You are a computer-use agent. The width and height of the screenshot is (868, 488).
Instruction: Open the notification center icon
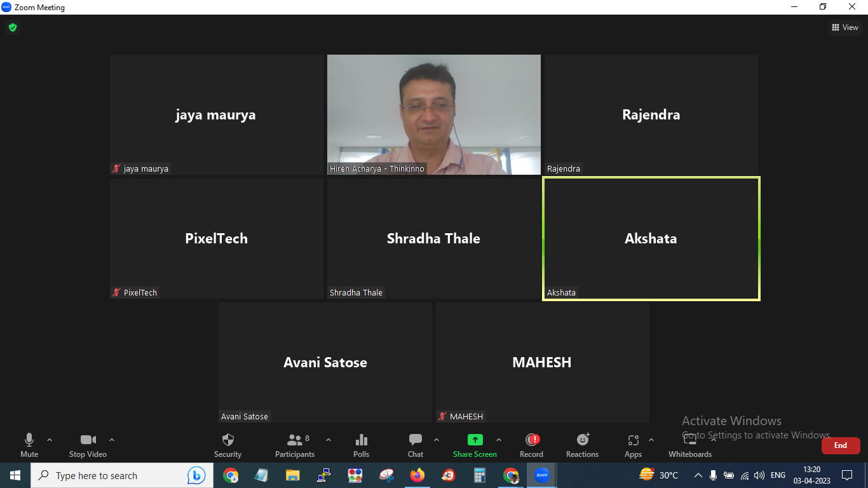[847, 475]
